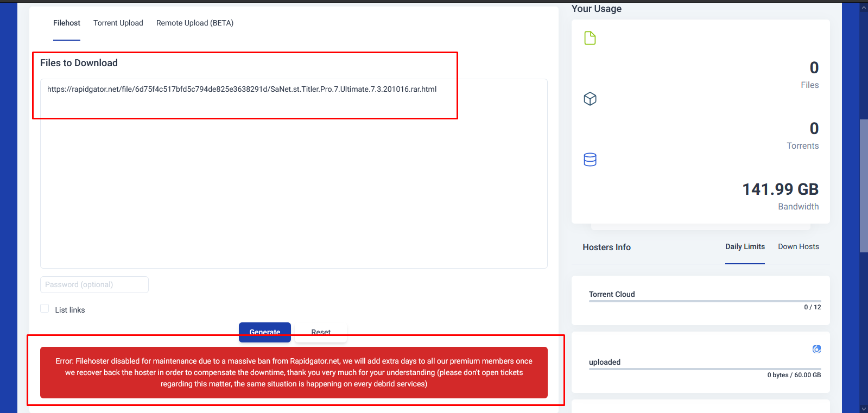Click the uploaded hoster logo icon
This screenshot has height=413, width=868.
click(816, 349)
